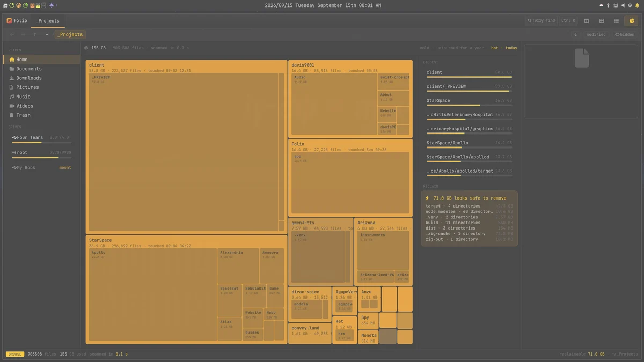Click the _Projects breadcrumb segment

[70, 34]
